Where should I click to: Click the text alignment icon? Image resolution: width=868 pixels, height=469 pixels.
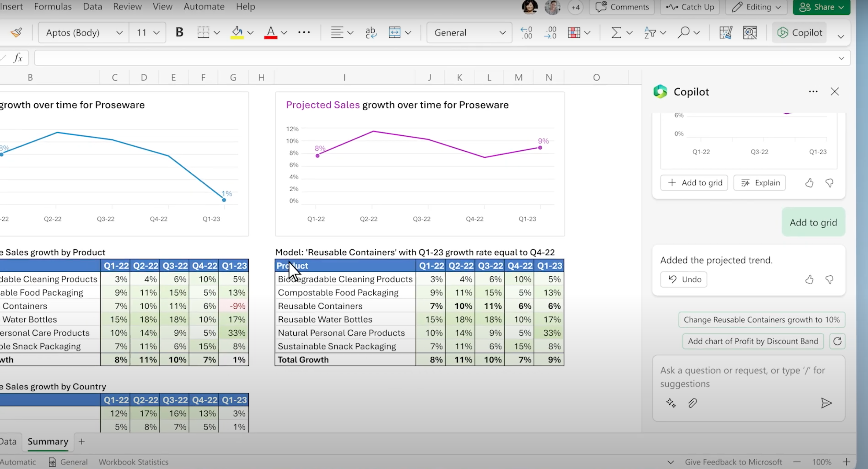pyautogui.click(x=337, y=33)
